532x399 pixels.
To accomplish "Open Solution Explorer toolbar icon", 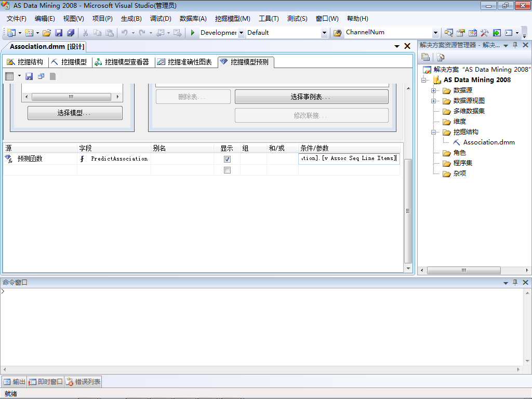I will click(x=448, y=33).
